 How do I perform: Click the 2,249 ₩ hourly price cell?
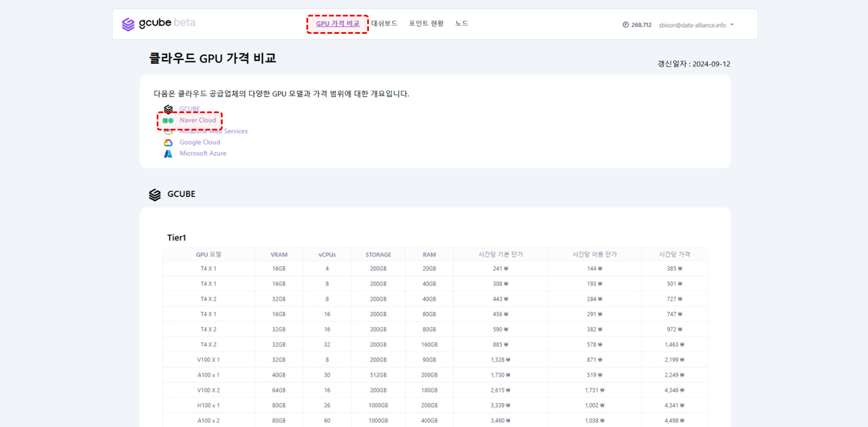click(674, 375)
